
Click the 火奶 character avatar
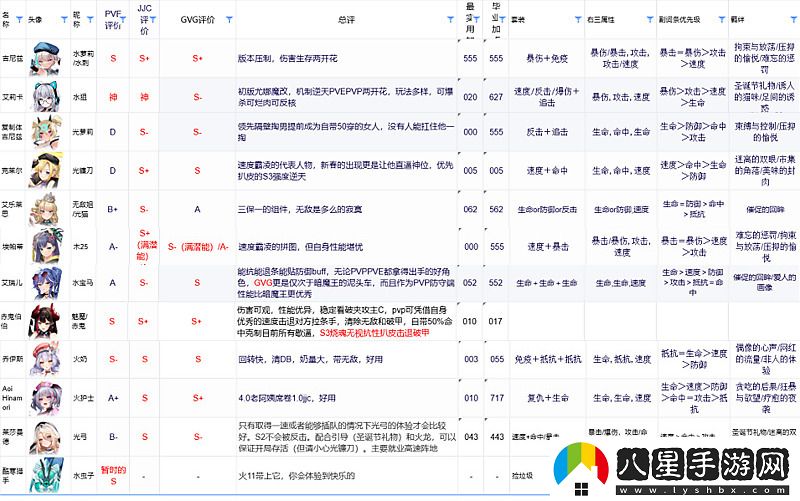[x=47, y=359]
